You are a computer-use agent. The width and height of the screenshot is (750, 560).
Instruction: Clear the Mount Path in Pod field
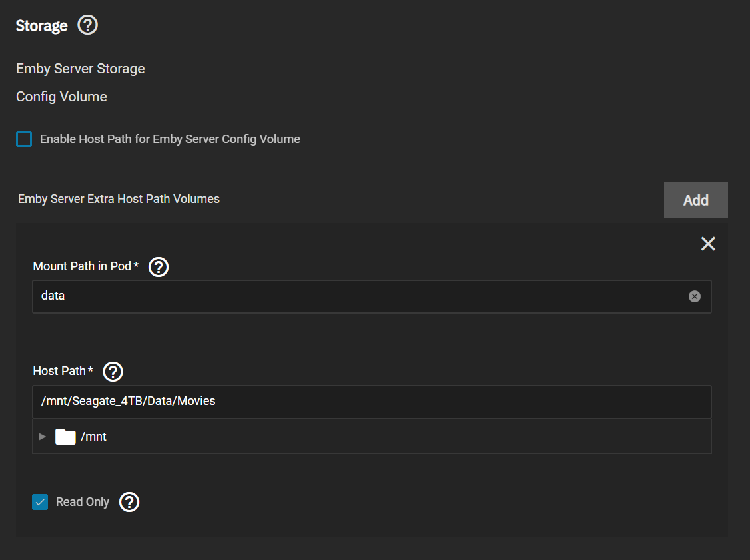695,296
